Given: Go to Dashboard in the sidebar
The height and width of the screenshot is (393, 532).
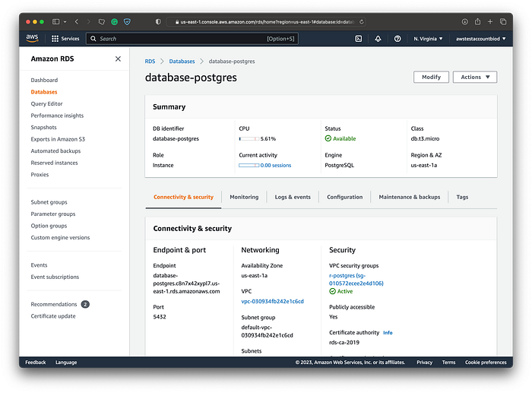Looking at the screenshot, I should point(44,80).
